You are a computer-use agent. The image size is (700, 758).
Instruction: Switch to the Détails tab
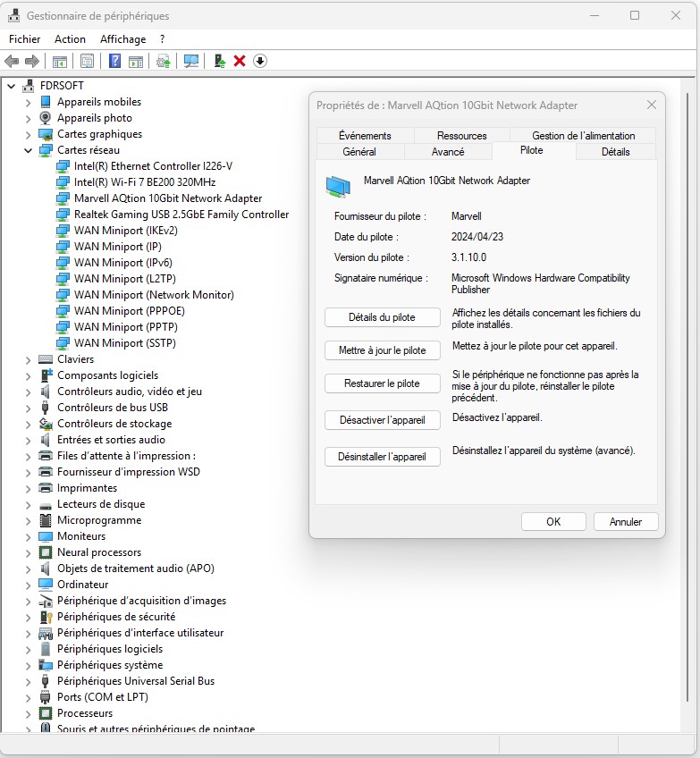tap(615, 152)
